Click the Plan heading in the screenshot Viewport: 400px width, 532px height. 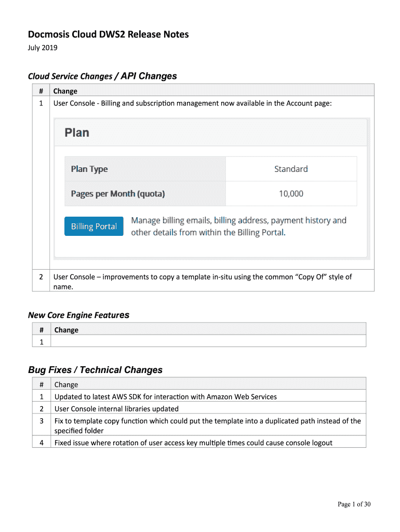pos(77,133)
